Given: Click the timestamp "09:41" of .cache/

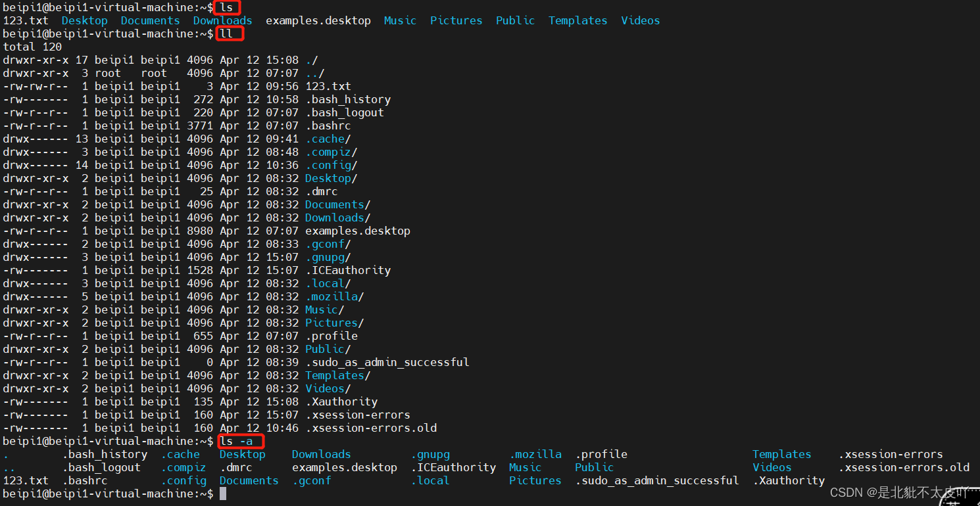Looking at the screenshot, I should pos(282,139).
